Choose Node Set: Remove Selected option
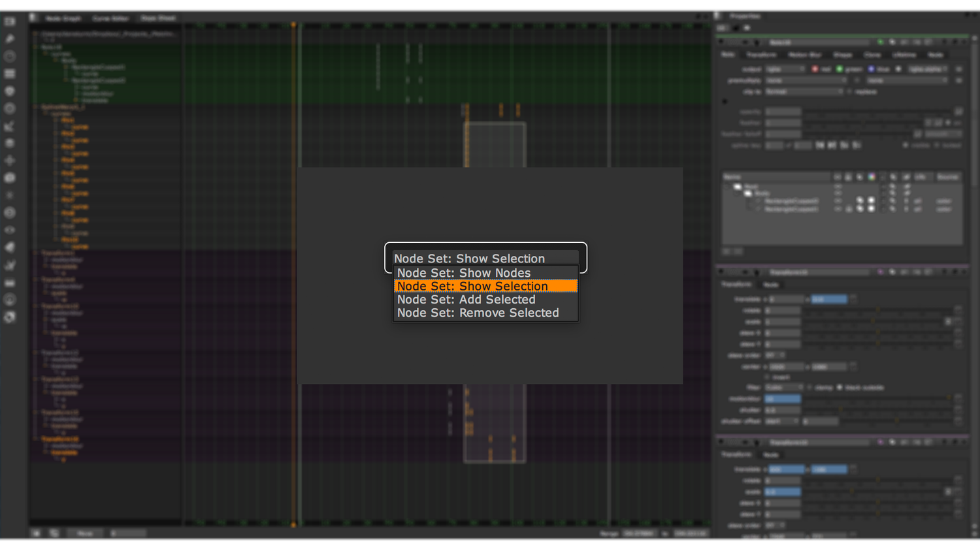 tap(485, 313)
